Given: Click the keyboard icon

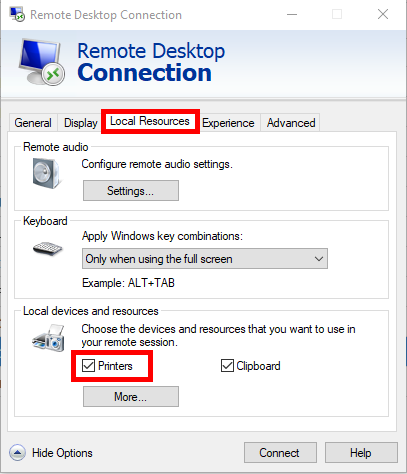Looking at the screenshot, I should point(48,249).
